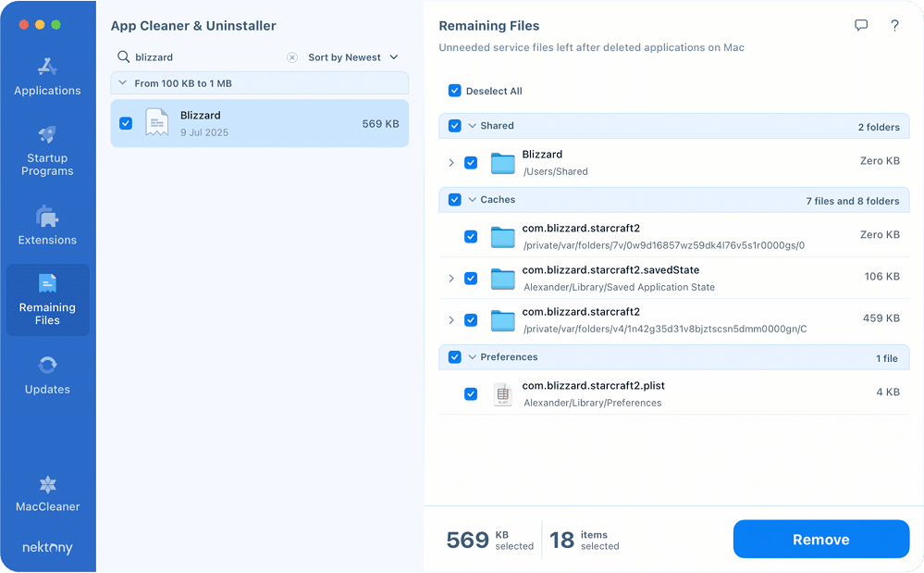Click the Blizzard folder icon in Shared
The width and height of the screenshot is (924, 573).
(x=502, y=163)
